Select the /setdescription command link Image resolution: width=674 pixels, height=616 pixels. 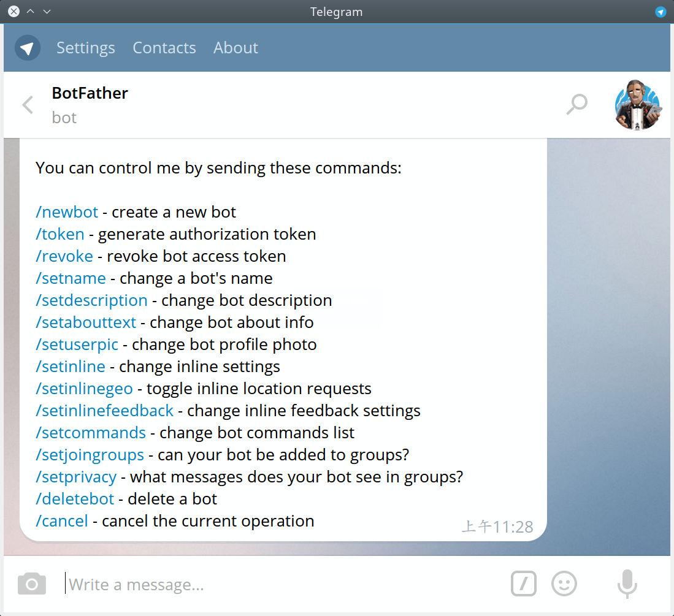[91, 300]
